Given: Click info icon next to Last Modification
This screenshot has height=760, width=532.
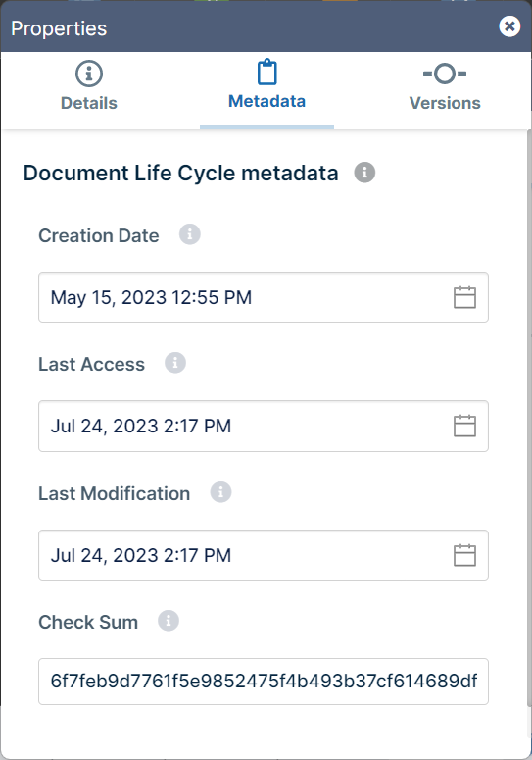Looking at the screenshot, I should (x=220, y=492).
